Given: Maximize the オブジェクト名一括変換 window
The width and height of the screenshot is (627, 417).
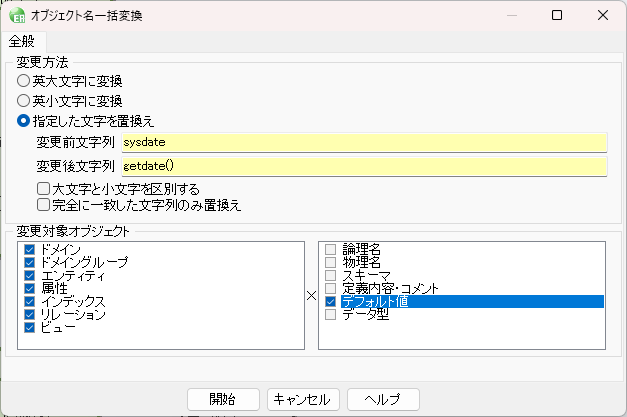Looking at the screenshot, I should (557, 15).
